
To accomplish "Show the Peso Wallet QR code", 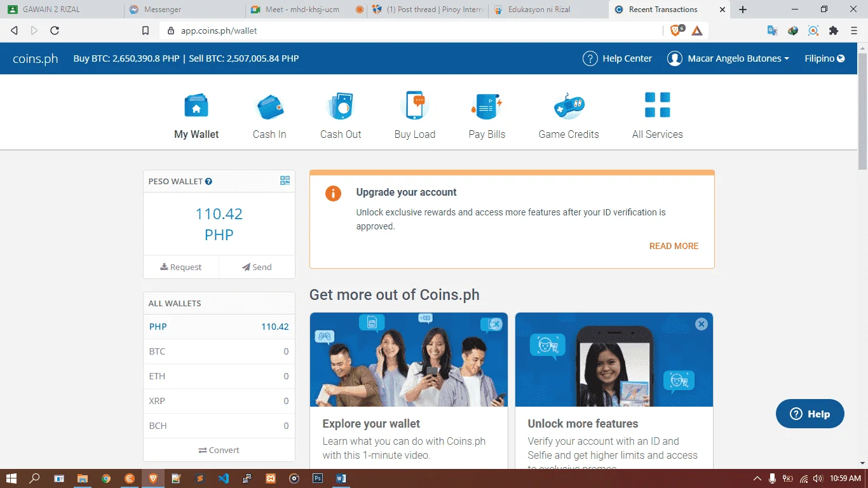I will [x=285, y=181].
